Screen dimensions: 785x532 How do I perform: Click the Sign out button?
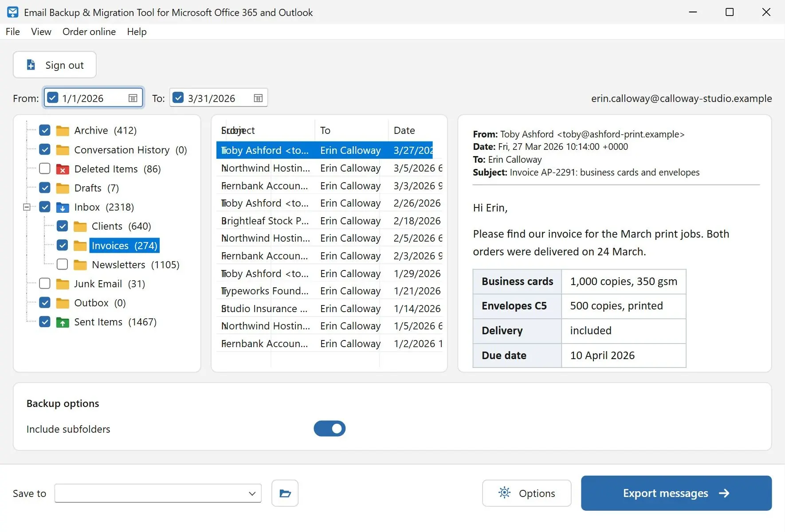[x=55, y=65]
